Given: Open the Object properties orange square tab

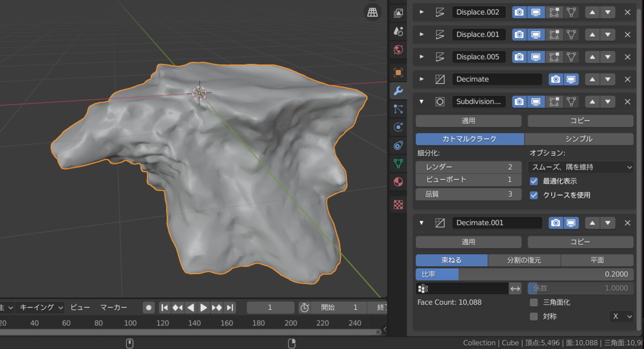Looking at the screenshot, I should pyautogui.click(x=398, y=72).
